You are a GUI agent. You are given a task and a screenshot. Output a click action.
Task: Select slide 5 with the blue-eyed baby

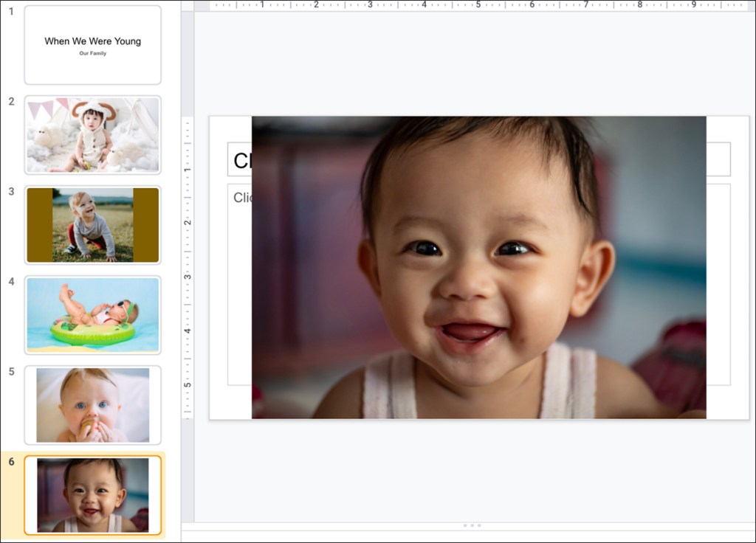92,404
